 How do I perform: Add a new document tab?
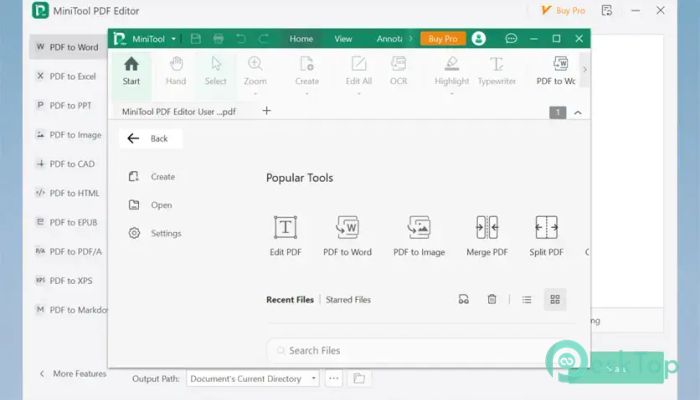point(267,111)
